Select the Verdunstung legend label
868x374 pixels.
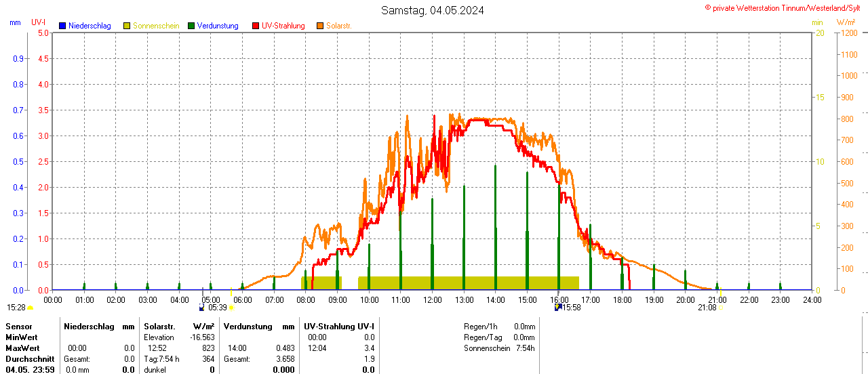pyautogui.click(x=218, y=26)
